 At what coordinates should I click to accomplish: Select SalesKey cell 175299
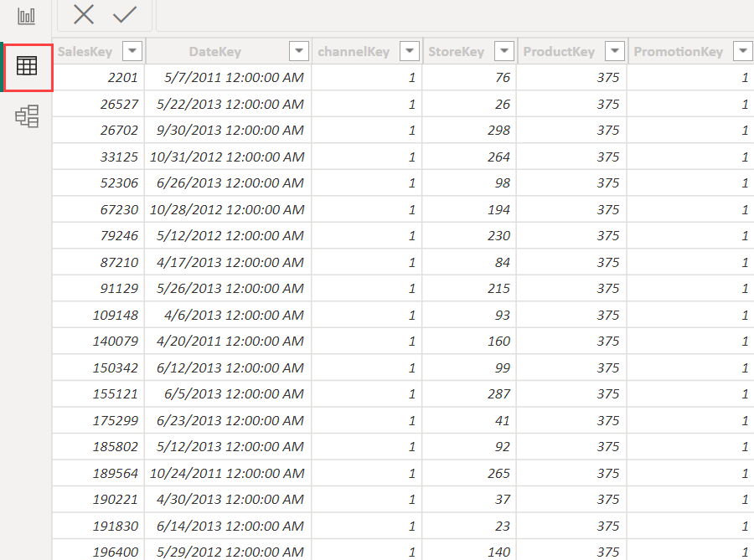click(99, 421)
